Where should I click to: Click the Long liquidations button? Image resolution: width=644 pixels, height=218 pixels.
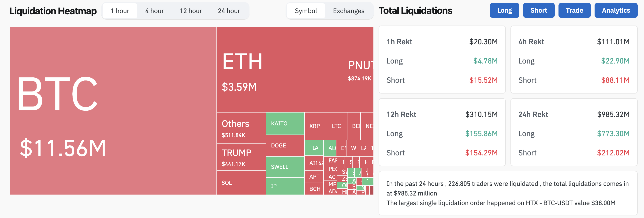(x=504, y=10)
